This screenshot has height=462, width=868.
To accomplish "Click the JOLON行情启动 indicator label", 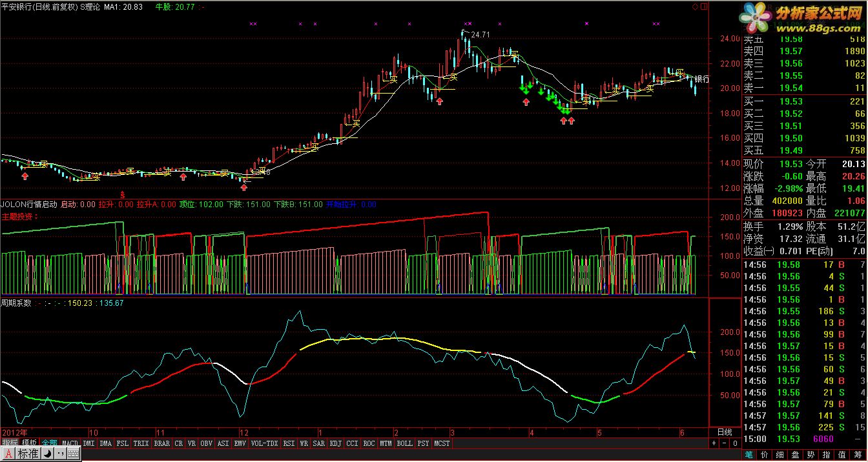I will click(30, 205).
